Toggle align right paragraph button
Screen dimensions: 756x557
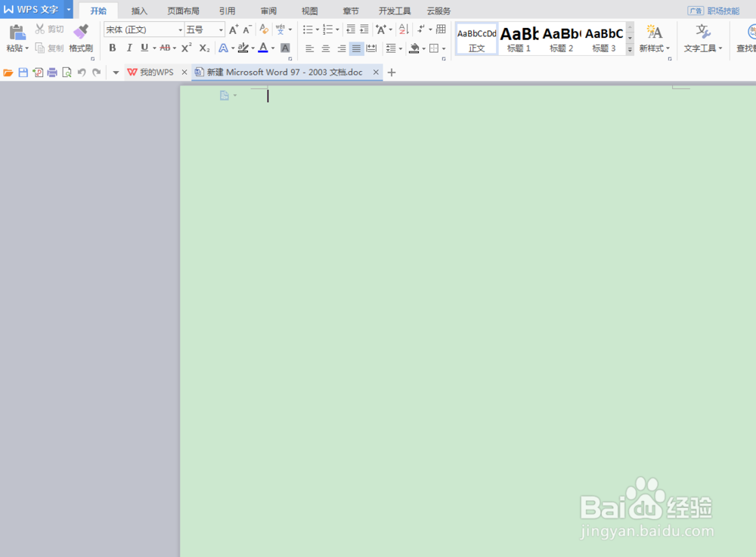pos(342,48)
